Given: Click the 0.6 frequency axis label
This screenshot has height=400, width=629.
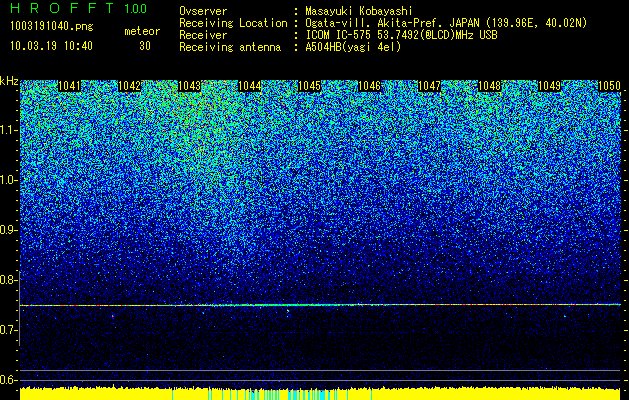Looking at the screenshot, I should [x=8, y=380].
